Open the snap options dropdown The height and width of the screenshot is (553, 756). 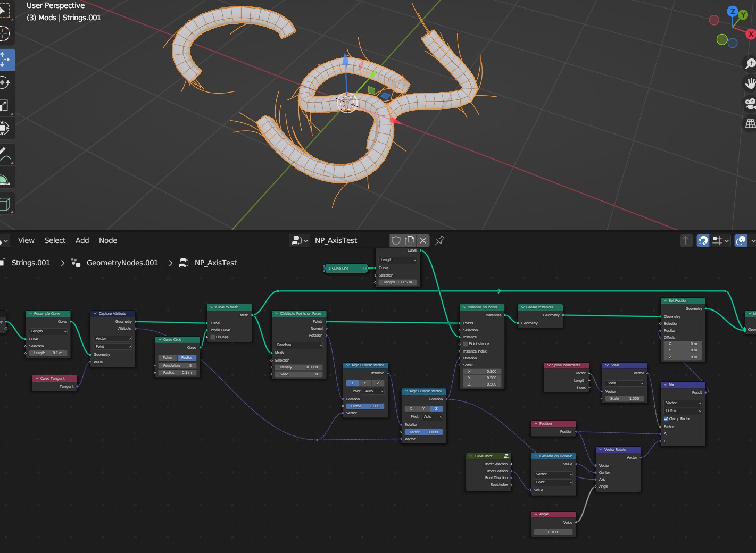(720, 241)
